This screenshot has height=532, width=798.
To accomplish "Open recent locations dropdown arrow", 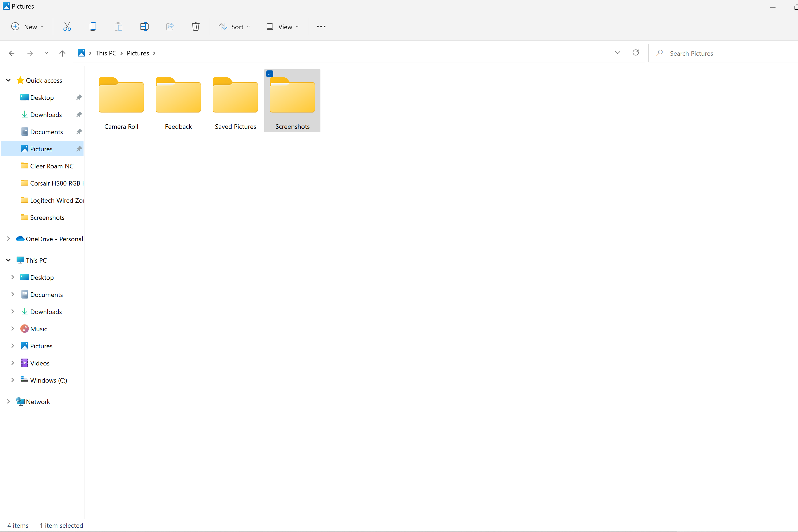I will click(46, 53).
